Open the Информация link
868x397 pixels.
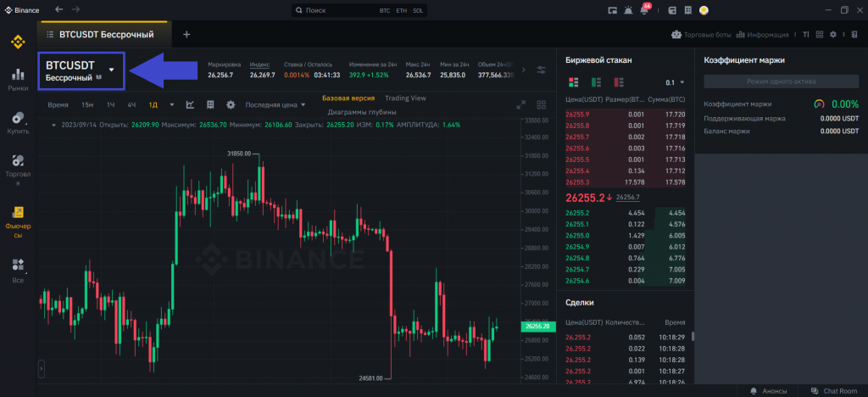click(x=762, y=34)
